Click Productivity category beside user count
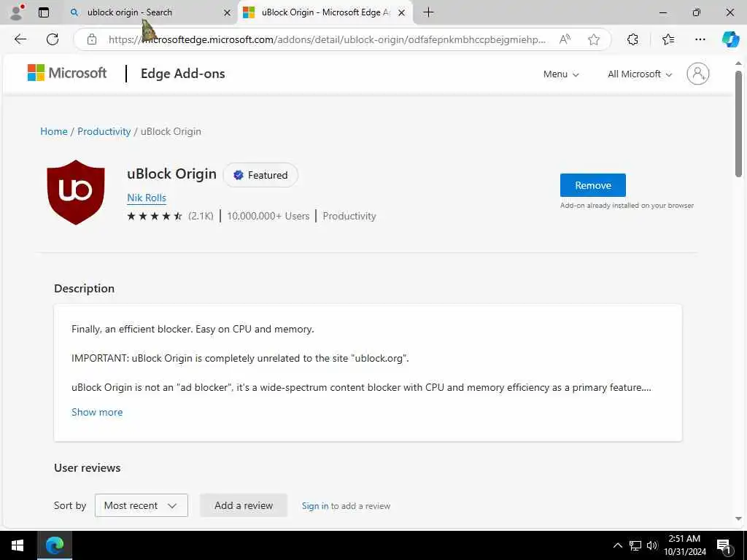This screenshot has height=560, width=747. pyautogui.click(x=349, y=216)
